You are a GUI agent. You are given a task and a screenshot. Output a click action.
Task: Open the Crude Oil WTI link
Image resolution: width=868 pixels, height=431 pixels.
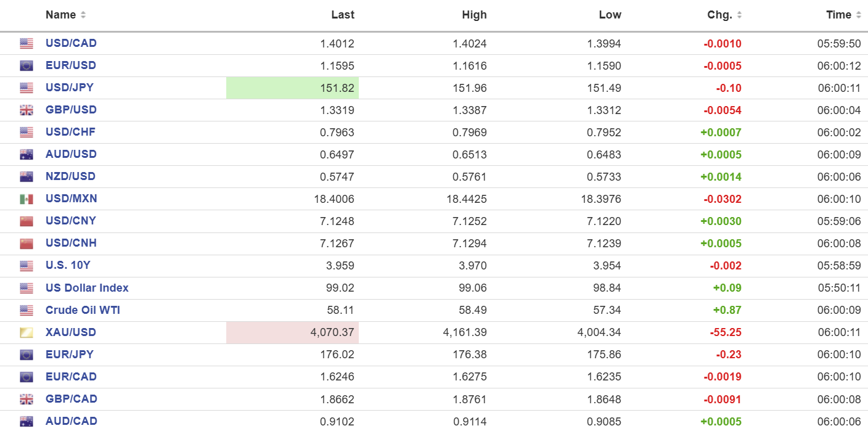[83, 310]
